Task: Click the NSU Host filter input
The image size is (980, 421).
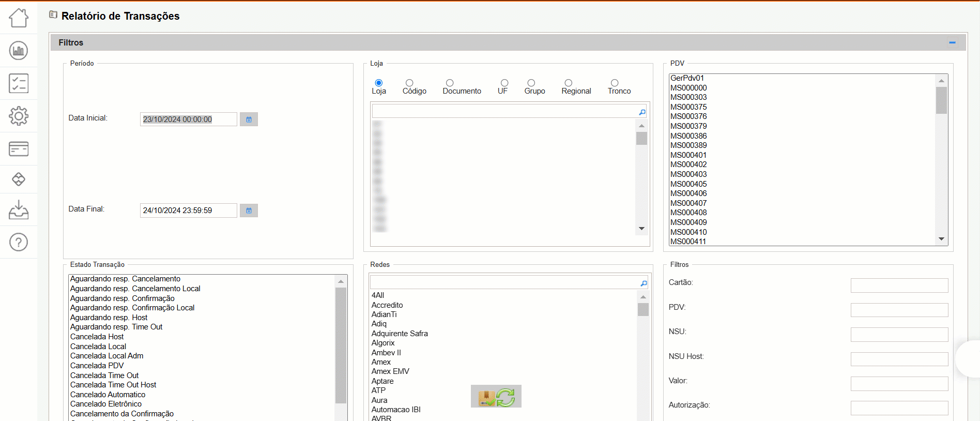Action: (x=899, y=359)
